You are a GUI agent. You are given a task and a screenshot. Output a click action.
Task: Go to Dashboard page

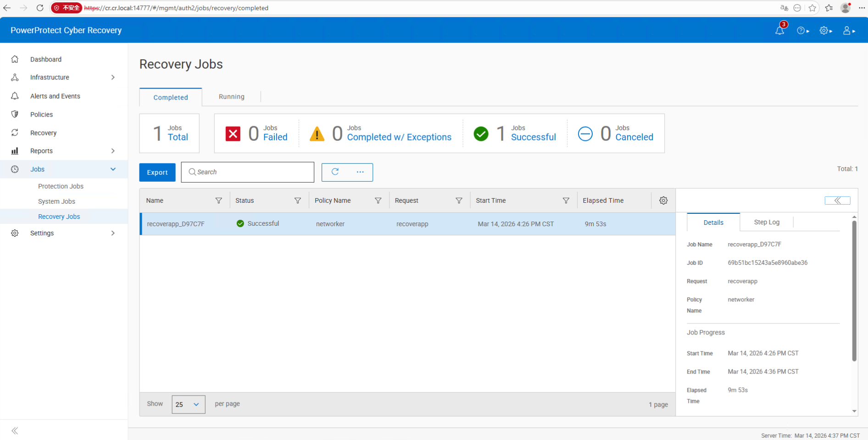pos(46,59)
